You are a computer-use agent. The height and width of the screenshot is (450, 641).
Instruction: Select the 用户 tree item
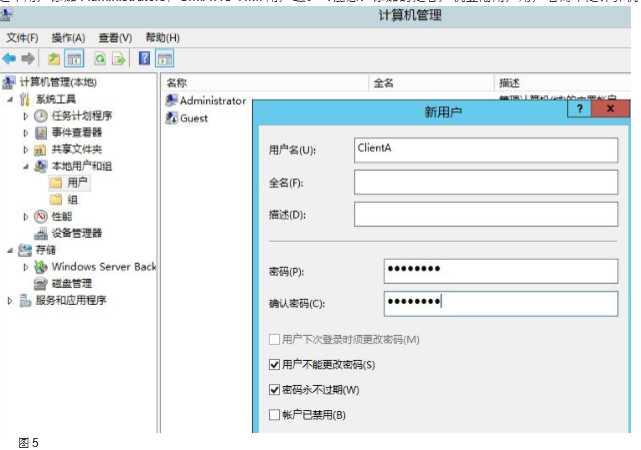pyautogui.click(x=77, y=183)
